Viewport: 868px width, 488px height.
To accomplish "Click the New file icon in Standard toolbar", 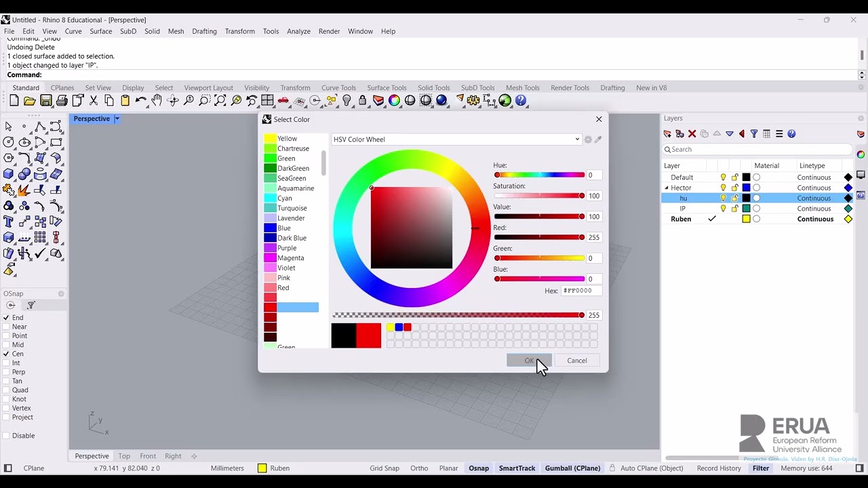I will [x=14, y=101].
